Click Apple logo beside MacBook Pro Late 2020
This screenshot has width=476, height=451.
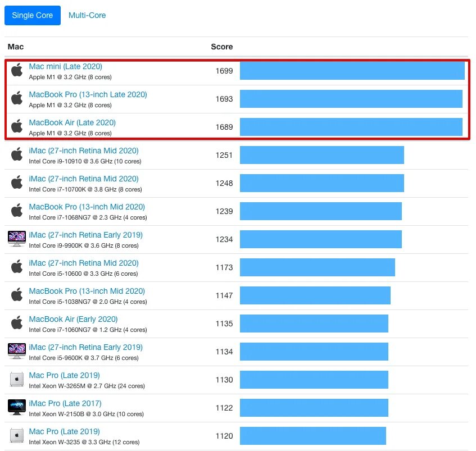tap(17, 98)
